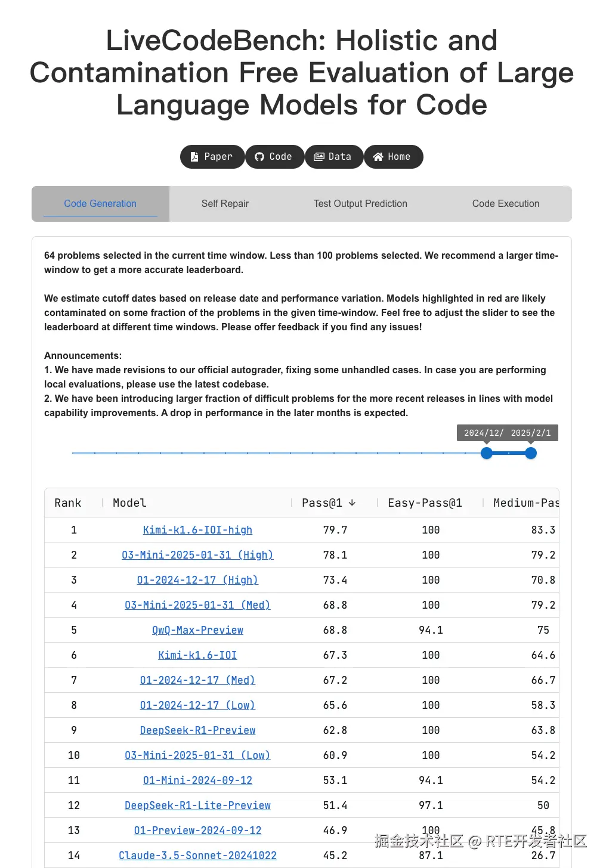
Task: Open the O3-Mini-2025-01-31 (High) link
Action: point(197,555)
